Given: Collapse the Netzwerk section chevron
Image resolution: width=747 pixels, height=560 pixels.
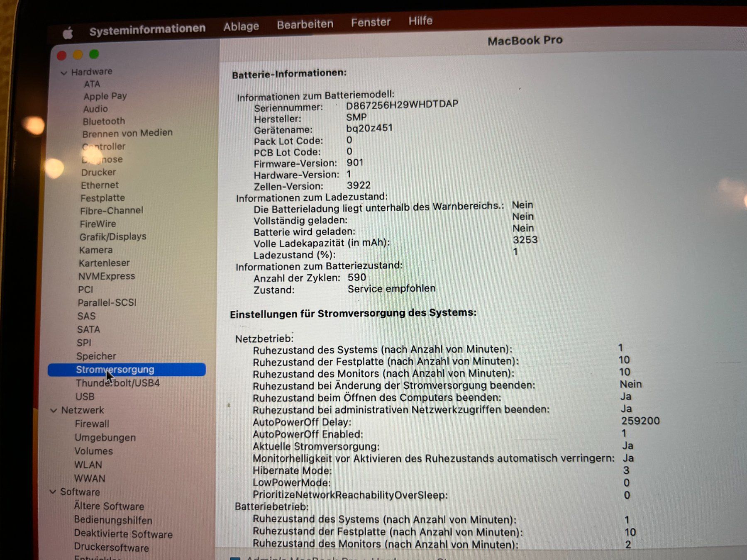Looking at the screenshot, I should click(54, 410).
